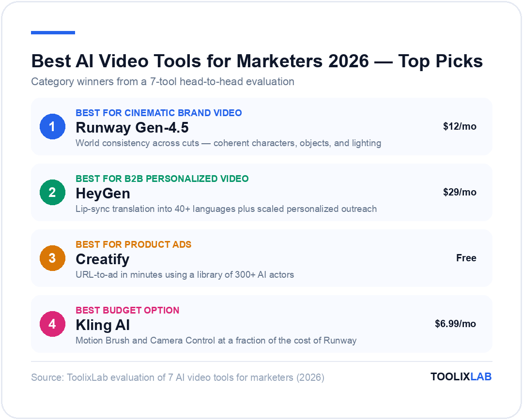Click the '$29/mo' price
Image resolution: width=523 pixels, height=420 pixels.
tap(460, 192)
